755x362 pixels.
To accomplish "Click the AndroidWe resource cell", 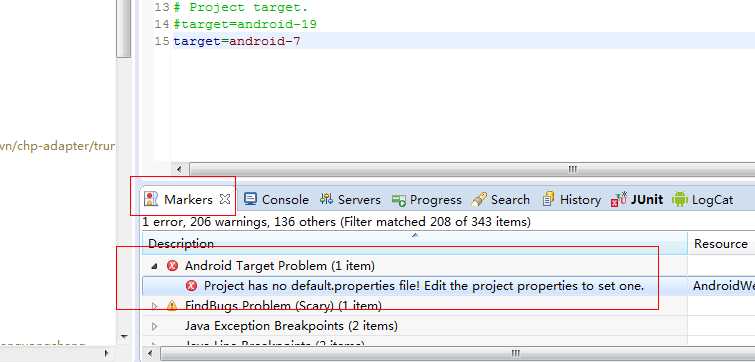I will (x=724, y=286).
